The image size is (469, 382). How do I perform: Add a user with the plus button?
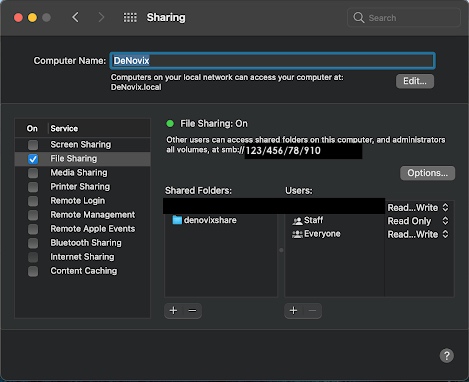(x=293, y=311)
